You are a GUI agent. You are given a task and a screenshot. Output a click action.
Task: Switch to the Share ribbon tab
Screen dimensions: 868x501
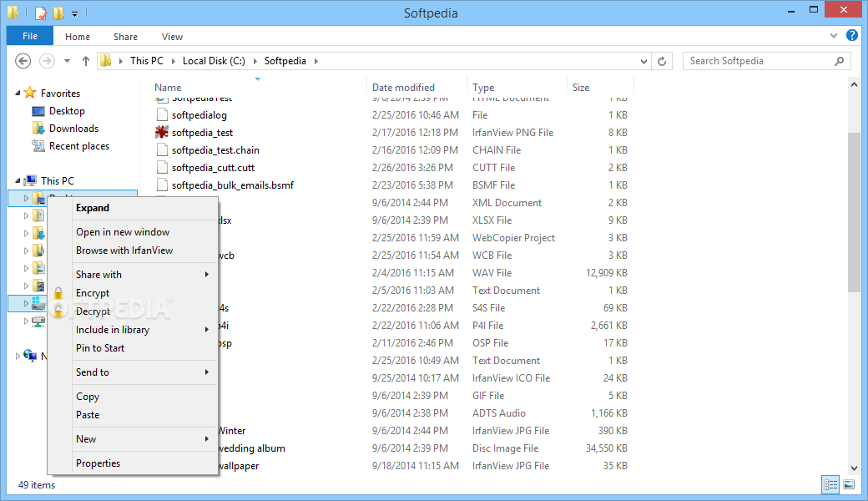(125, 37)
